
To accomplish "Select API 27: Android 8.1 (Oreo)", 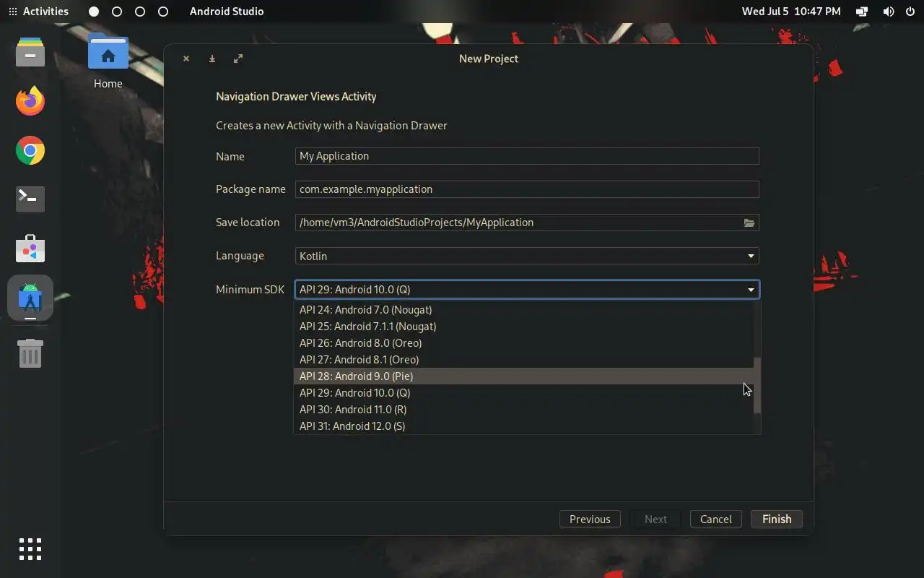I will (523, 359).
